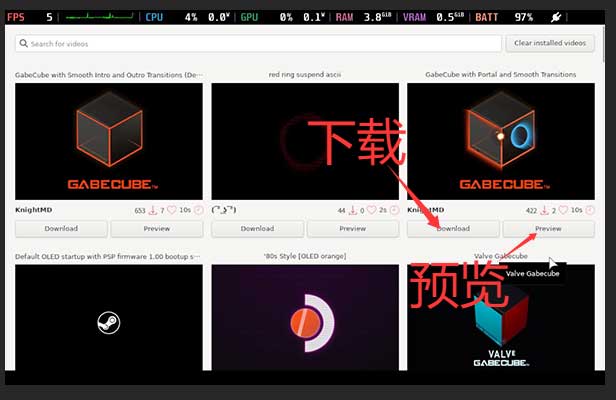Download the red ring suspend ascii video
The image size is (616, 400).
257,229
